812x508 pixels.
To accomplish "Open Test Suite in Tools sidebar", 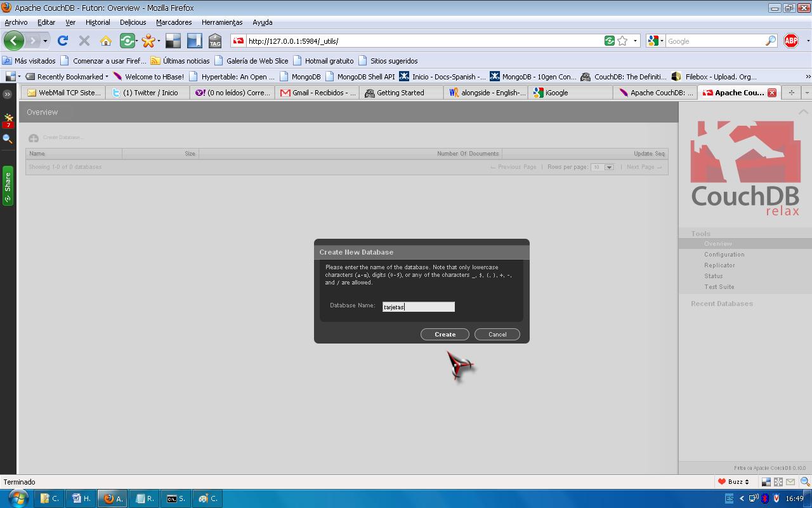I will tap(719, 287).
